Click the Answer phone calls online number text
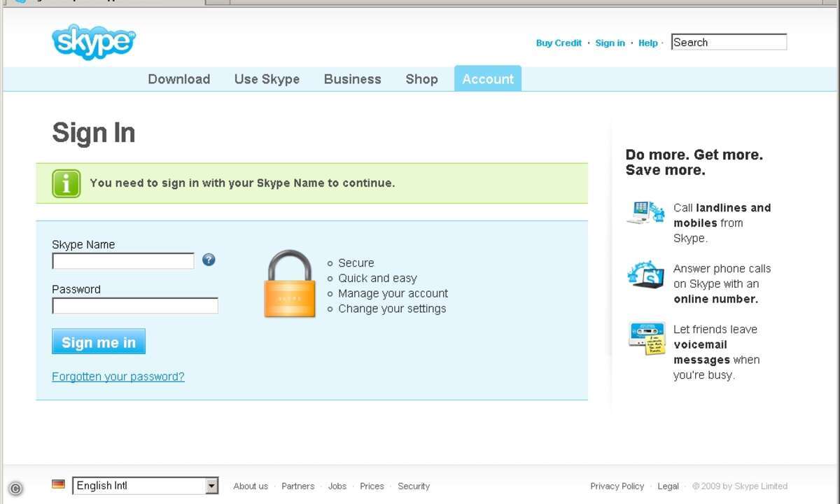This screenshot has height=504, width=840. (x=722, y=283)
